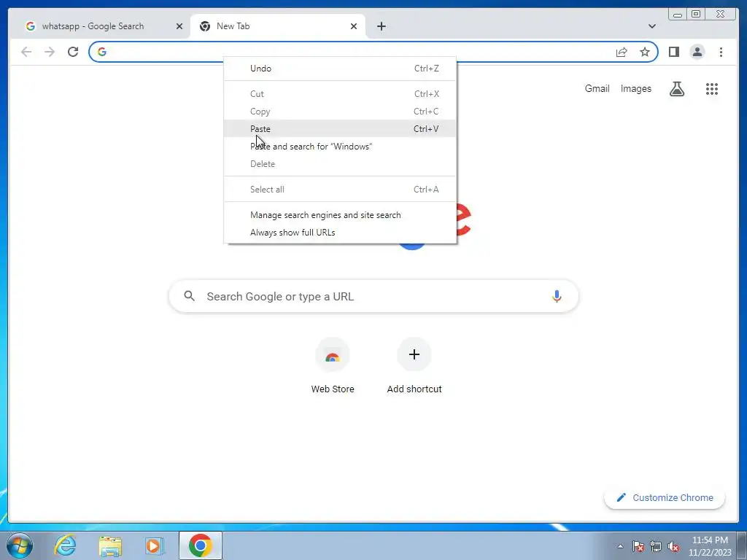
Task: Click the Chrome taskbar icon
Action: (x=201, y=545)
